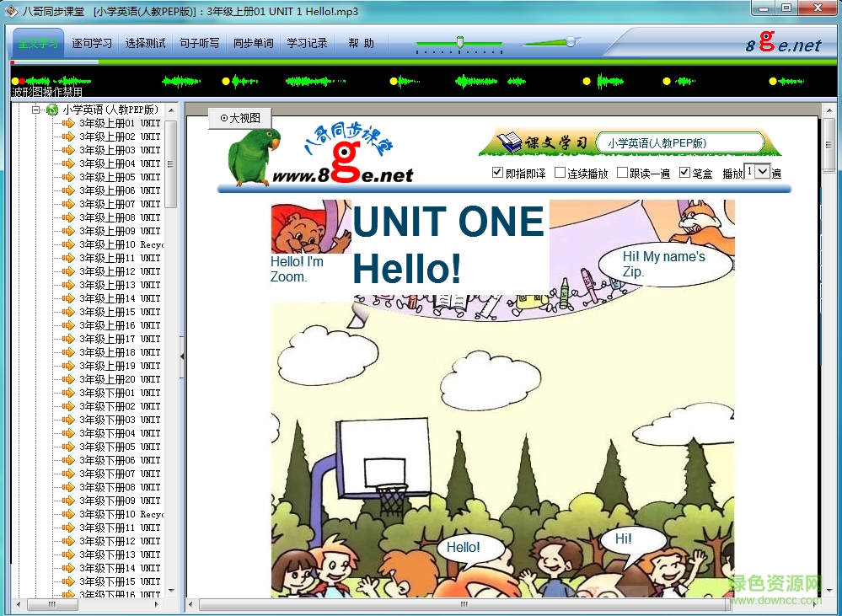Enable the 跟读一遍 checkbox
The width and height of the screenshot is (842, 616).
click(622, 173)
